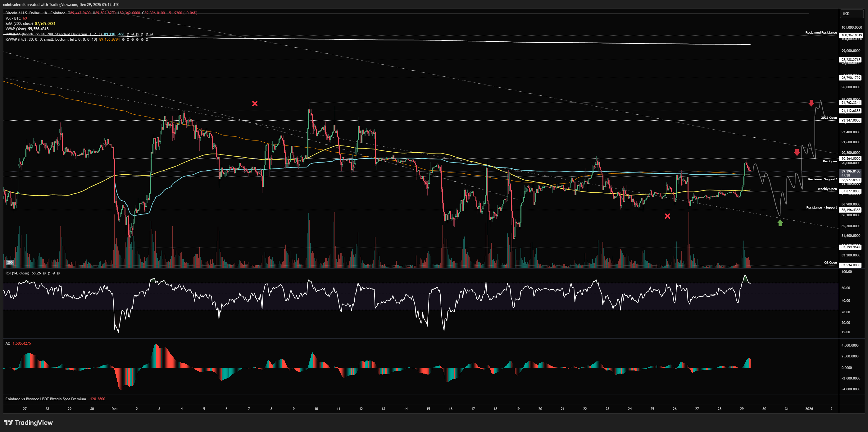Click the first Ø symbol in RVWAP legend
This screenshot has width=868, height=432.
coord(123,39)
